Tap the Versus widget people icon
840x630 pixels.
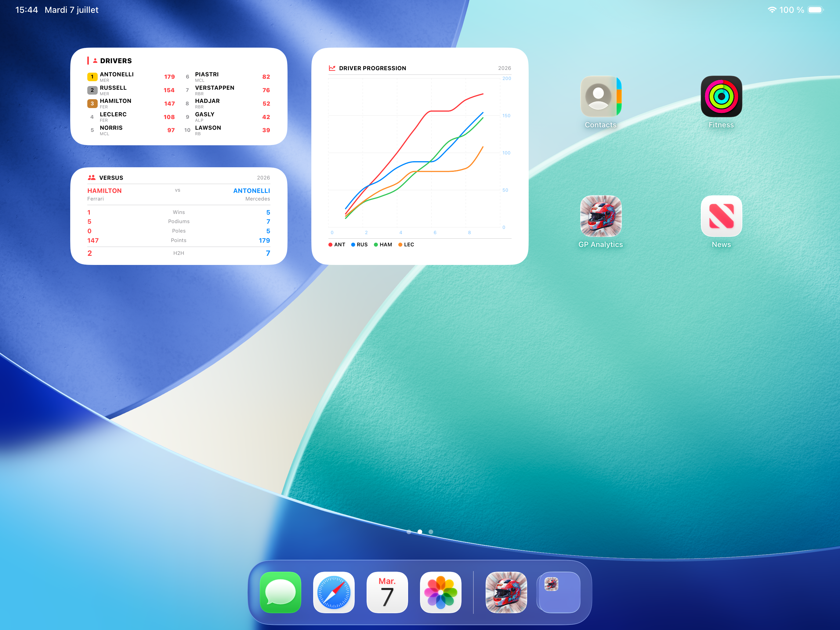click(x=92, y=177)
